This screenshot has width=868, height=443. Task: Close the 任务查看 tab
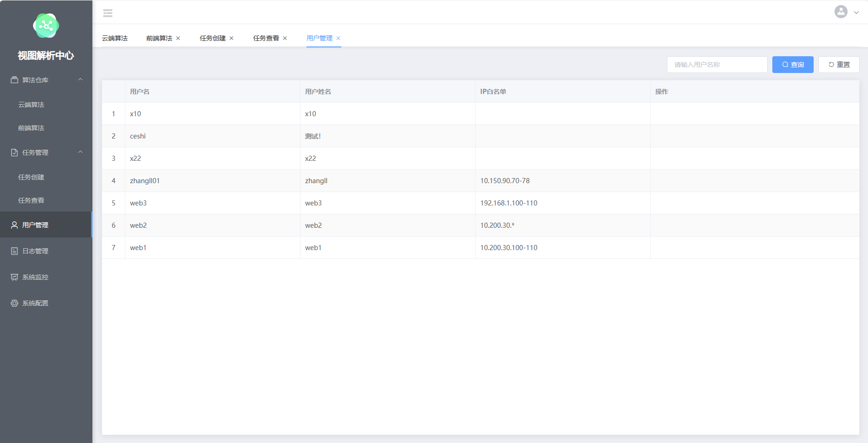[x=285, y=38]
